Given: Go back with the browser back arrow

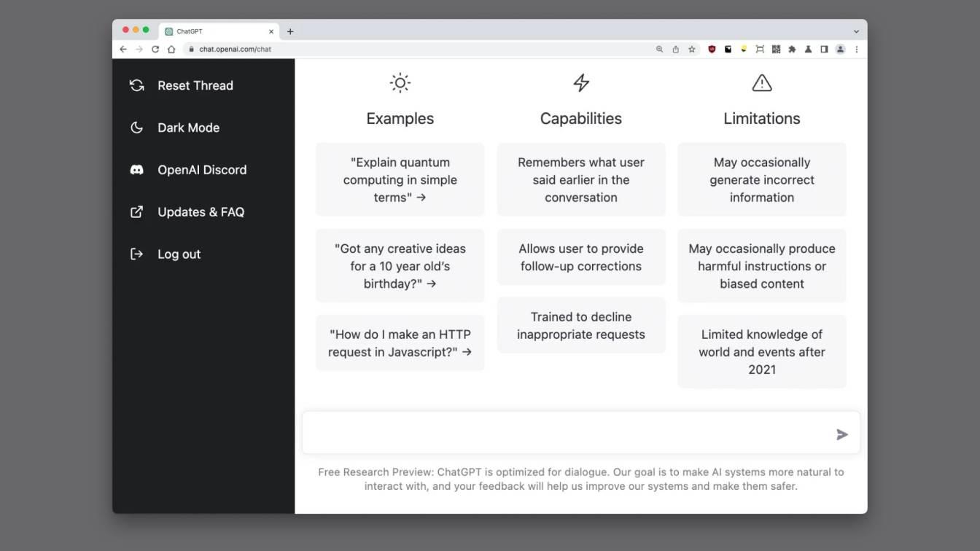Looking at the screenshot, I should click(122, 50).
